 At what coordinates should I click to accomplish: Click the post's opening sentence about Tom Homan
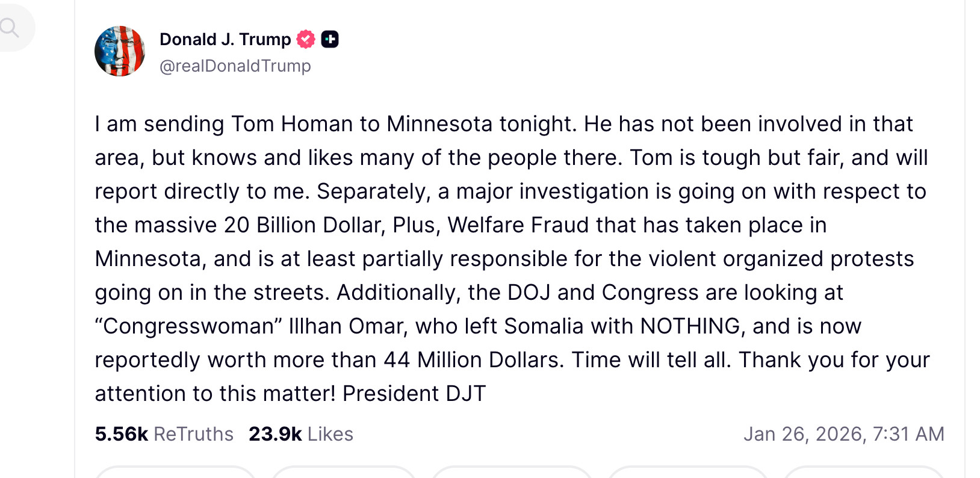[x=336, y=124]
